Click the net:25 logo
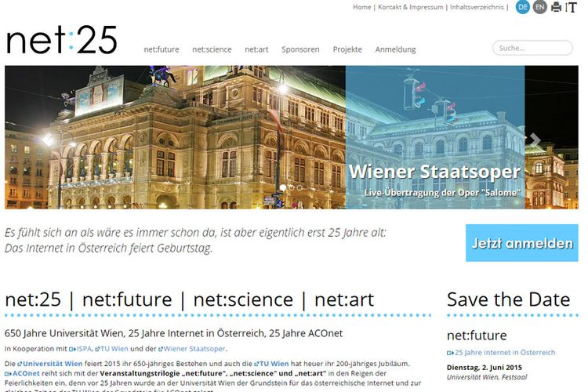 61,40
